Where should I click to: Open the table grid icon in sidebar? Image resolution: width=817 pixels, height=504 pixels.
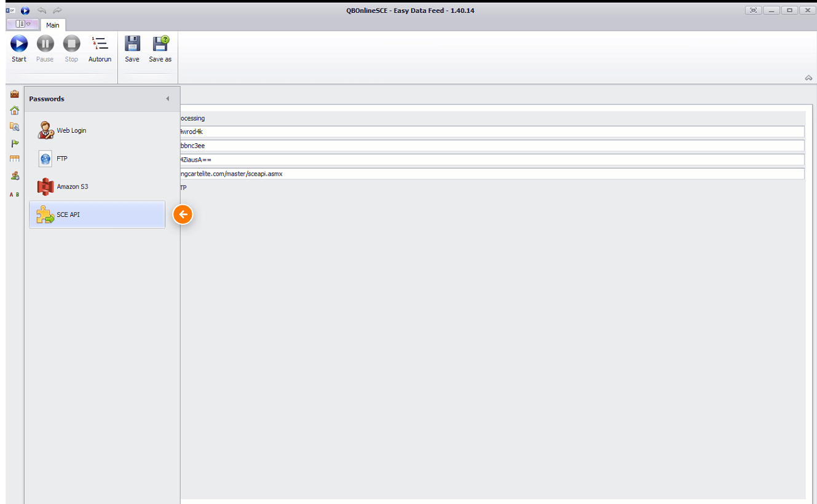(x=14, y=159)
